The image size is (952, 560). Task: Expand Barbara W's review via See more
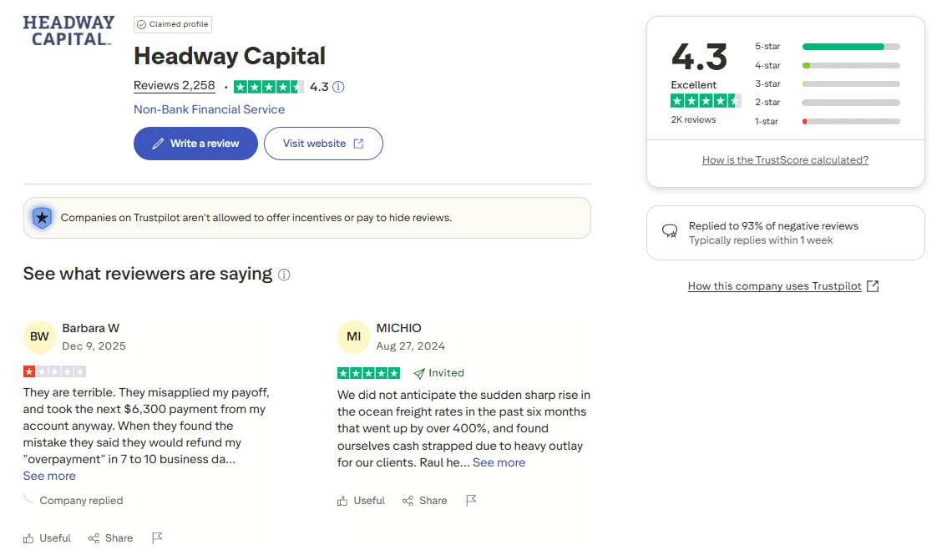tap(49, 476)
